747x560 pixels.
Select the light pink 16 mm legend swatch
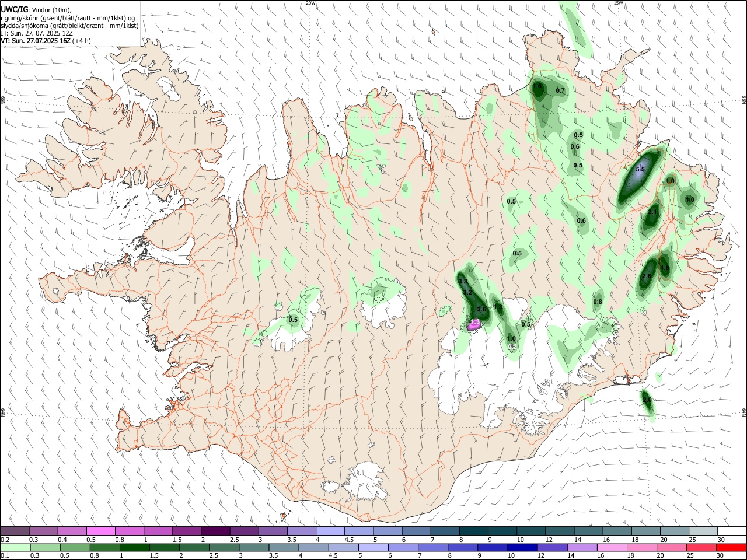[611, 547]
